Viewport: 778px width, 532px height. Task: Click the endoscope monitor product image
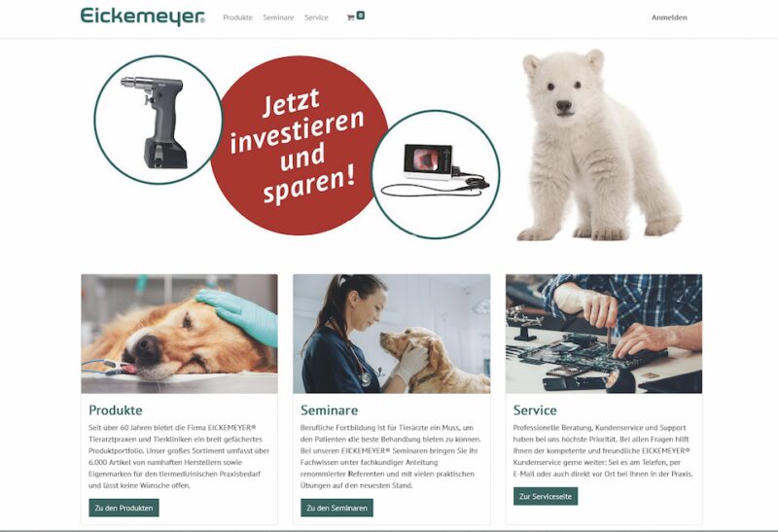point(436,174)
